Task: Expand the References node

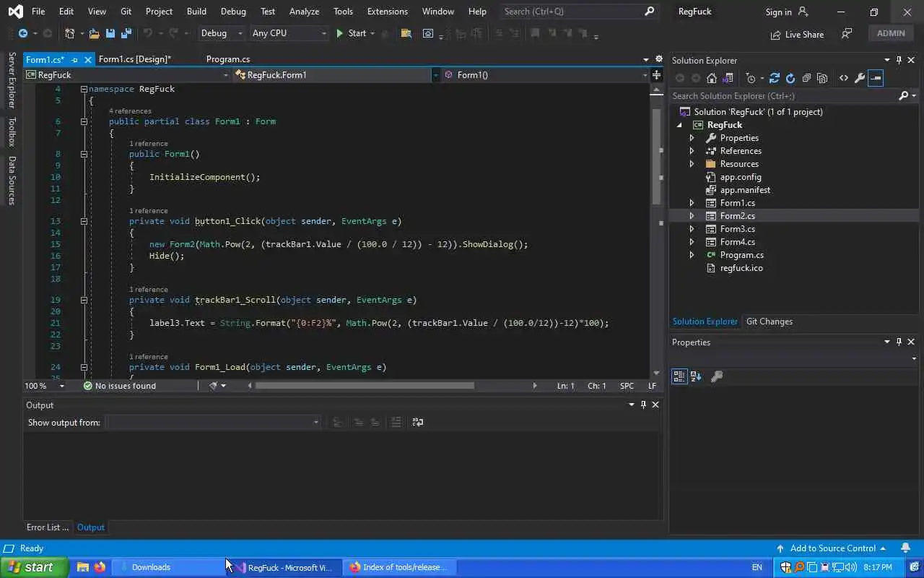Action: pos(692,151)
